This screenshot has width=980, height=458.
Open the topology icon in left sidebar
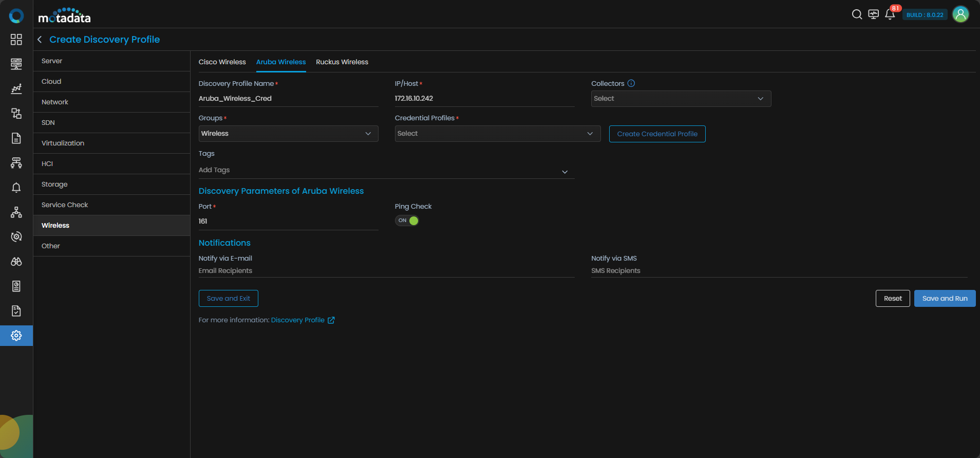point(16,212)
